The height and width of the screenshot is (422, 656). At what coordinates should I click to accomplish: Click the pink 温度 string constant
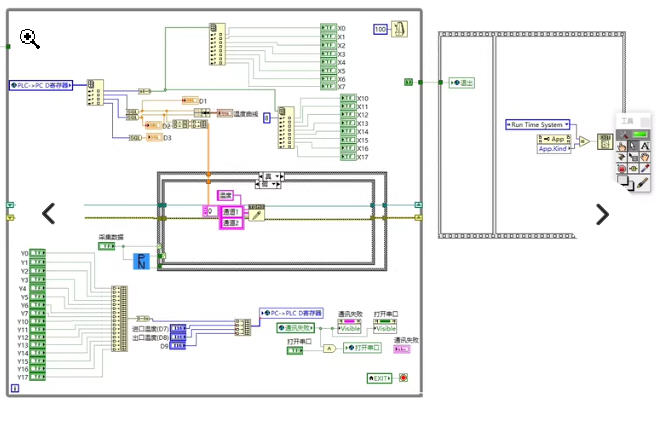(x=226, y=195)
